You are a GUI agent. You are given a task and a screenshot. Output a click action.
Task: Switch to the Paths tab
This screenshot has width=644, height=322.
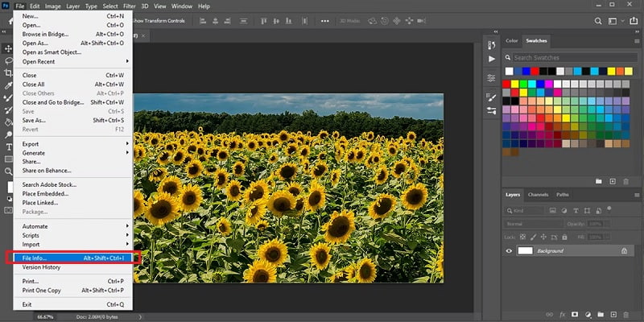562,195
